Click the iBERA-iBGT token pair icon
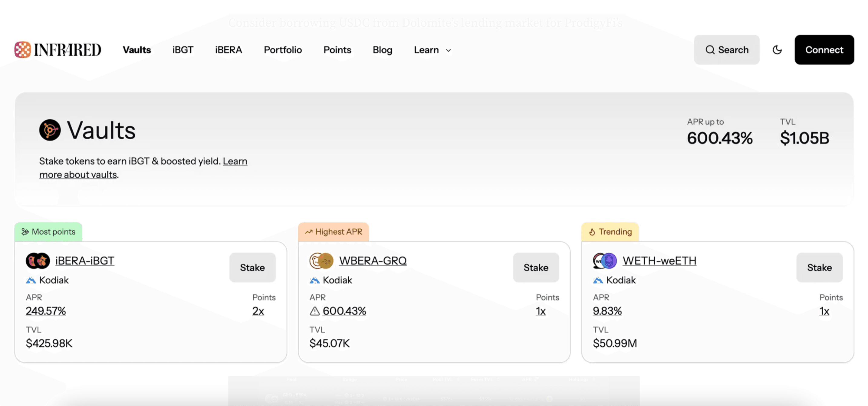868x406 pixels. point(38,261)
